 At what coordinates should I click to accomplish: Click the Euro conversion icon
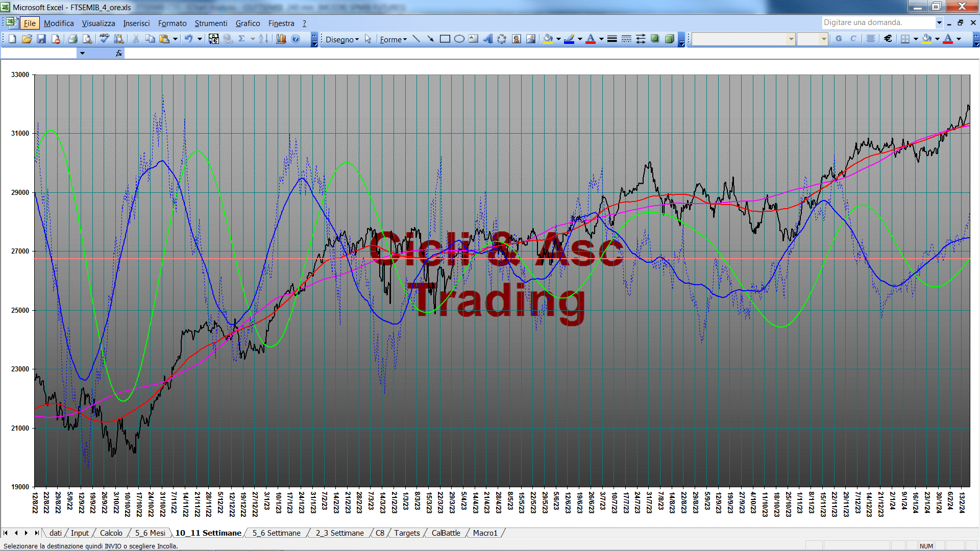tap(214, 39)
